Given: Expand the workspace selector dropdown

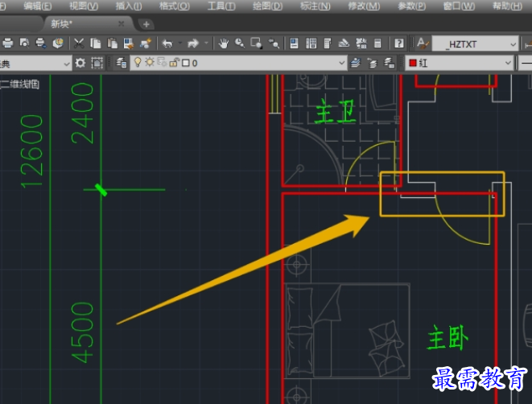Looking at the screenshot, I should pyautogui.click(x=67, y=64).
